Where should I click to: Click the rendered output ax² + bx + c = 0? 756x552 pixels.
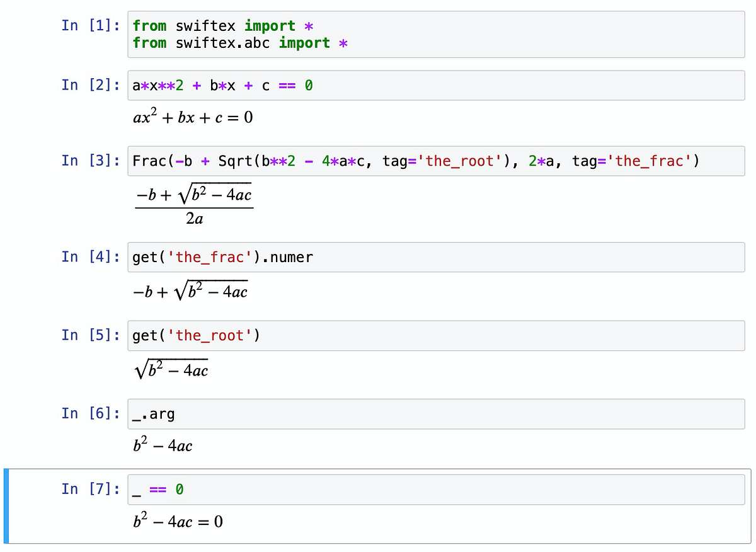click(x=192, y=117)
